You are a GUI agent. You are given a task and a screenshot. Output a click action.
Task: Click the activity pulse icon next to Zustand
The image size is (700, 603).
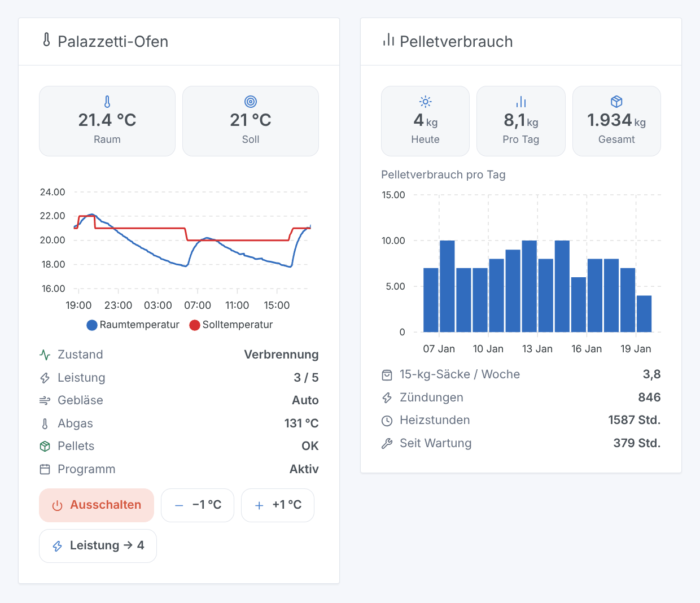45,355
